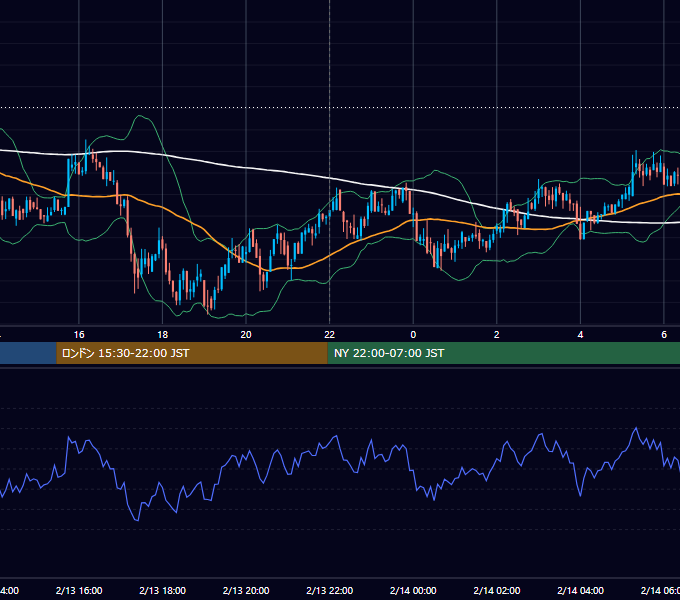The width and height of the screenshot is (680, 600).
Task: Select the 2/13 16:00 date label
Action: click(x=79, y=590)
